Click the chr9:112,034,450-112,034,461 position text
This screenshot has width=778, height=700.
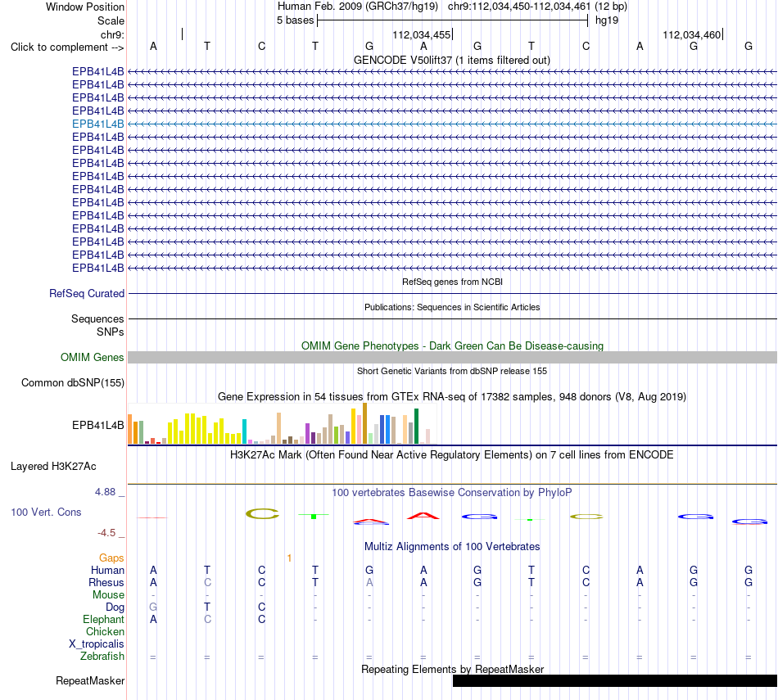point(519,7)
